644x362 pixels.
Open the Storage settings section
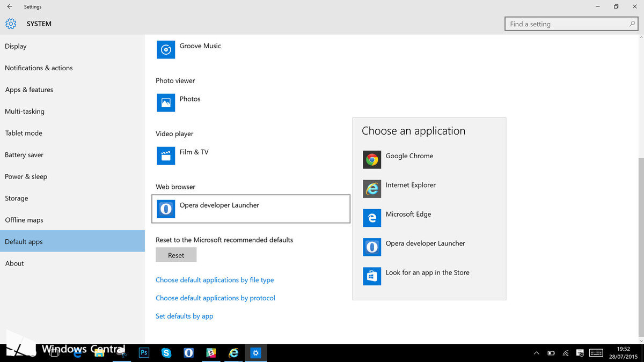[16, 198]
